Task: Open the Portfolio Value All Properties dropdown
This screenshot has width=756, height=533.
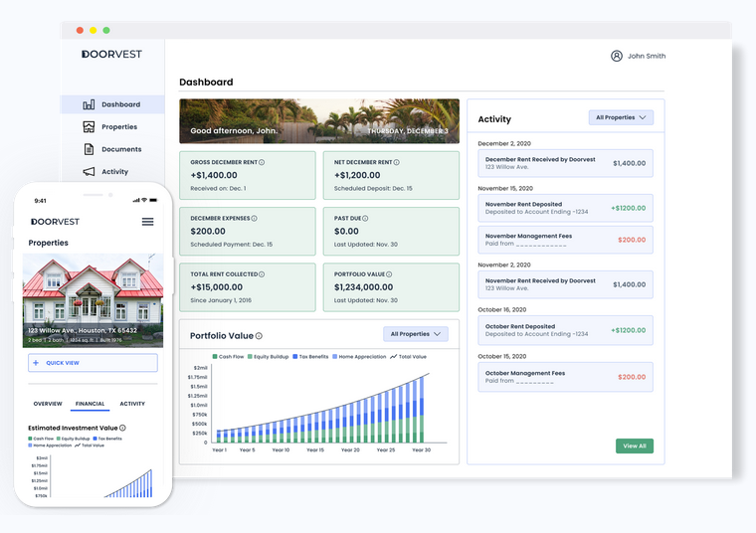Action: pyautogui.click(x=416, y=334)
